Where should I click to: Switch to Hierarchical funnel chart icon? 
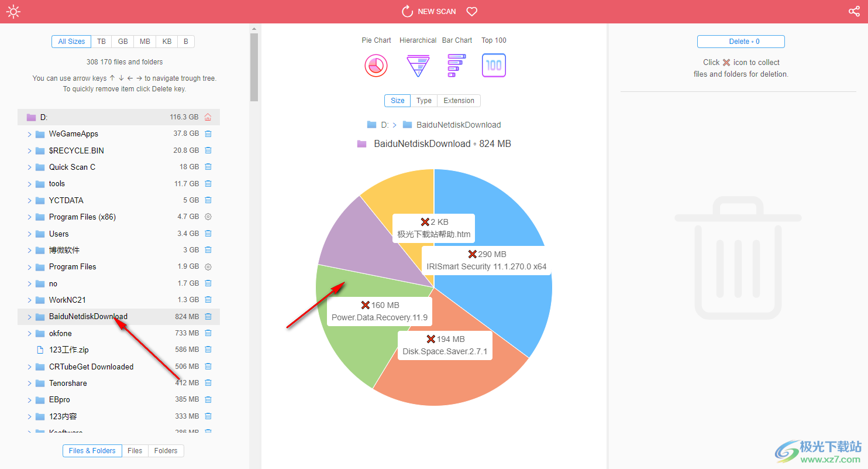(x=418, y=66)
